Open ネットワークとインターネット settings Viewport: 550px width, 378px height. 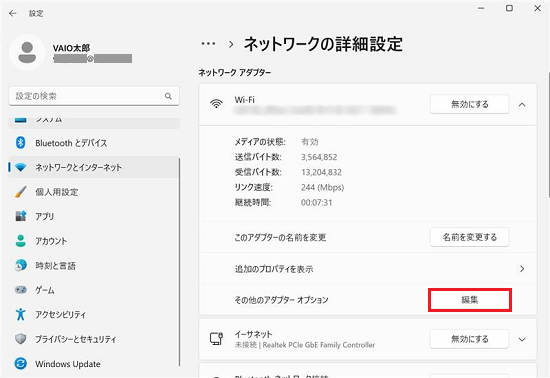click(x=94, y=167)
